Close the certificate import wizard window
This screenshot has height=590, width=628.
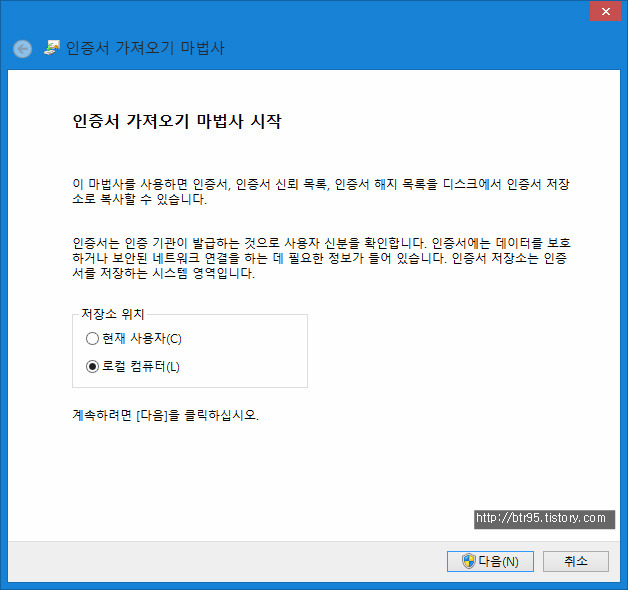click(606, 11)
